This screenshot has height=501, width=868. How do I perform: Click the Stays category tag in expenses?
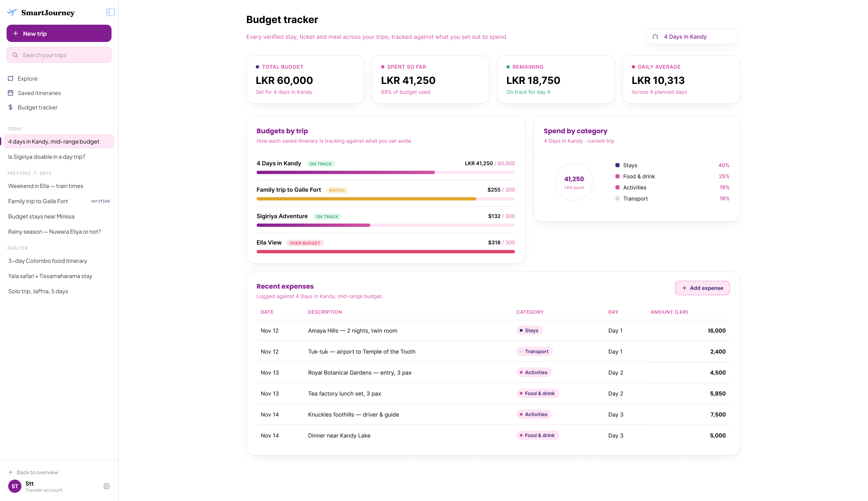point(529,330)
